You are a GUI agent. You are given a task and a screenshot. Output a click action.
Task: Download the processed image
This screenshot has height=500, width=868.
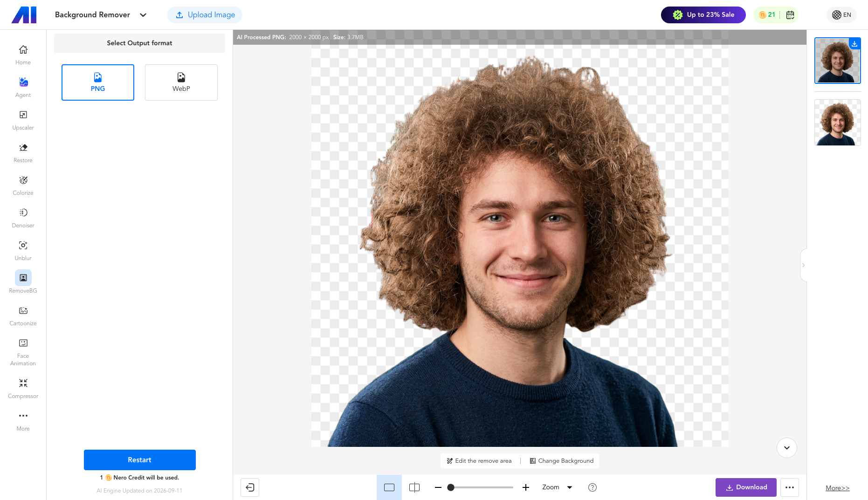coord(746,487)
